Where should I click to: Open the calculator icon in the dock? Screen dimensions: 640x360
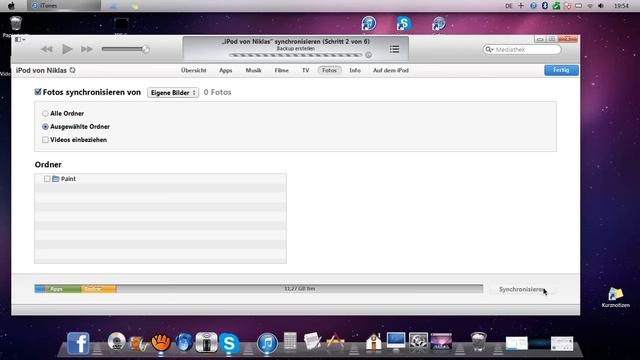pos(290,341)
